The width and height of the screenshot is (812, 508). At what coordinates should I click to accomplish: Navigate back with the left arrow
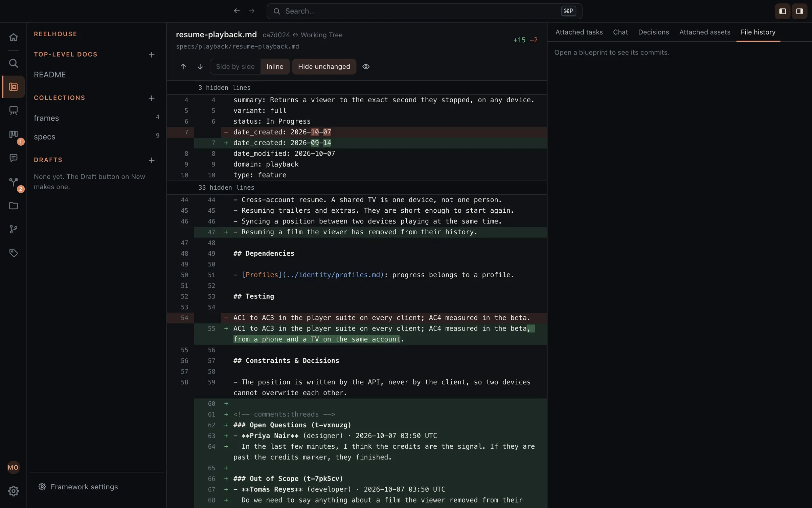pyautogui.click(x=237, y=11)
